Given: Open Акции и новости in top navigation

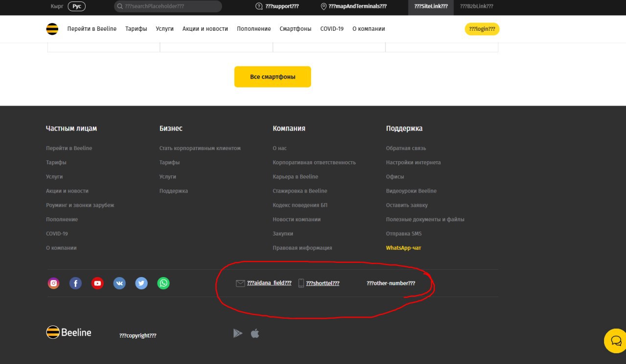Looking at the screenshot, I should 205,29.
